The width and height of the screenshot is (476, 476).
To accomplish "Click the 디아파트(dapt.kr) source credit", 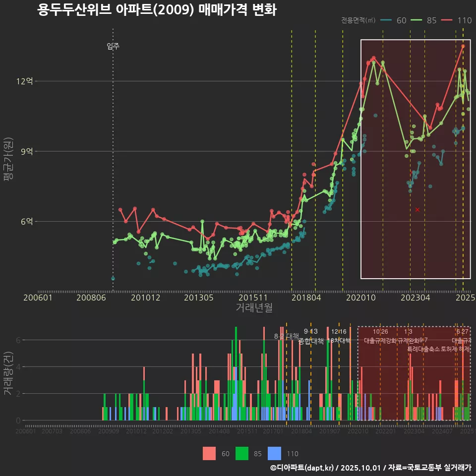I will pos(302,468).
